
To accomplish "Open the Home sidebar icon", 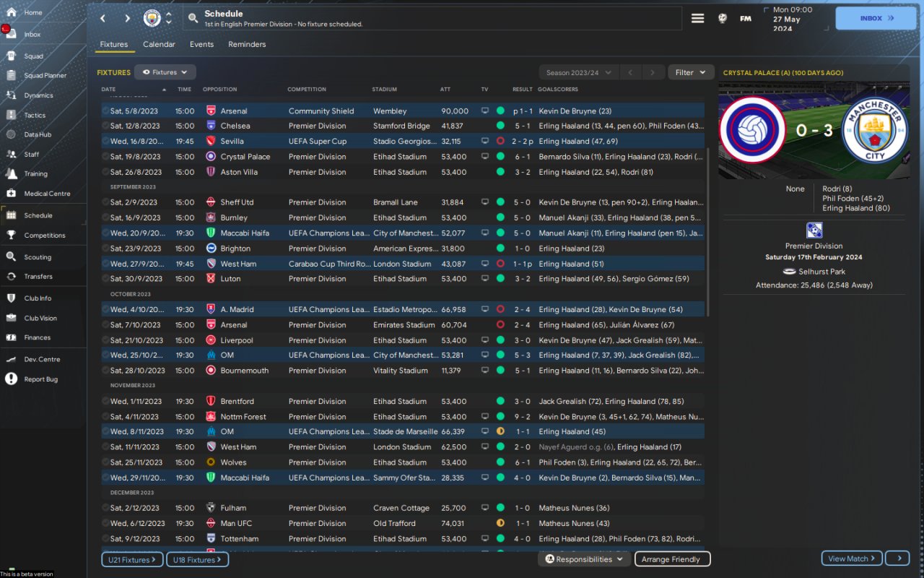I will 12,12.
